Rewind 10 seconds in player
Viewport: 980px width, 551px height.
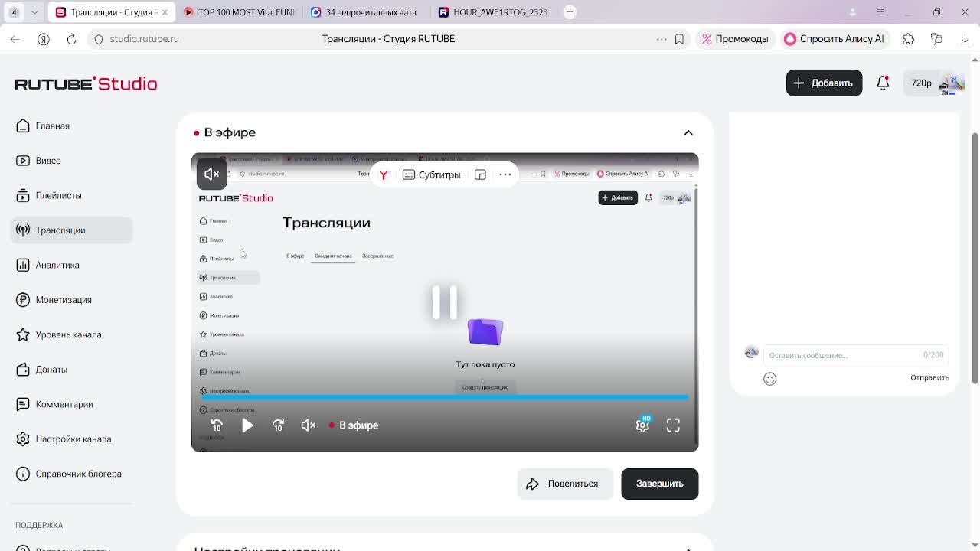click(x=217, y=425)
